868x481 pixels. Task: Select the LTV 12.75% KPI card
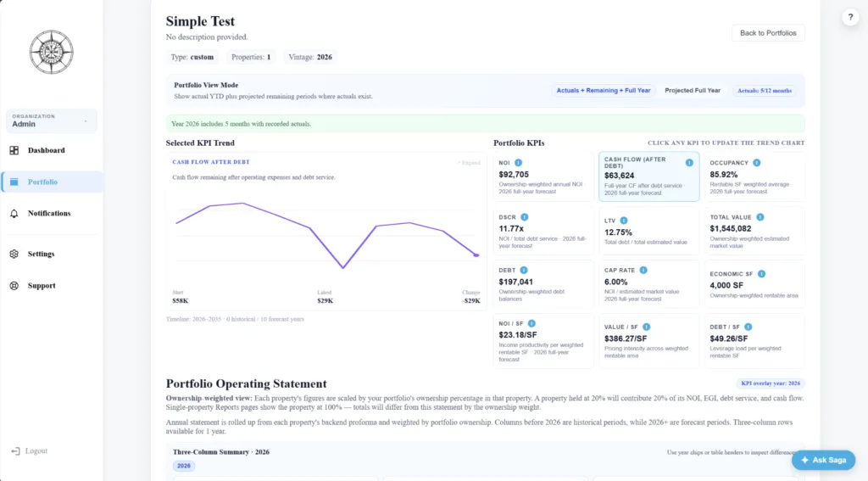tap(648, 231)
